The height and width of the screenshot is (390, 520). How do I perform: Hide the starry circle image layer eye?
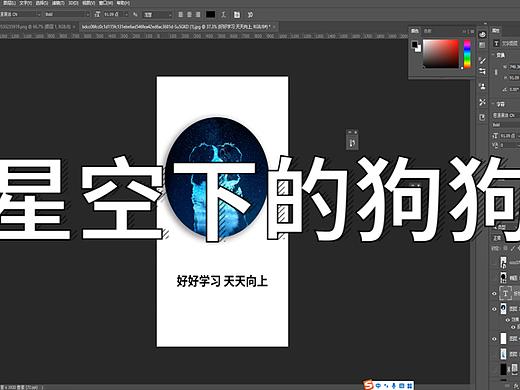click(494, 309)
